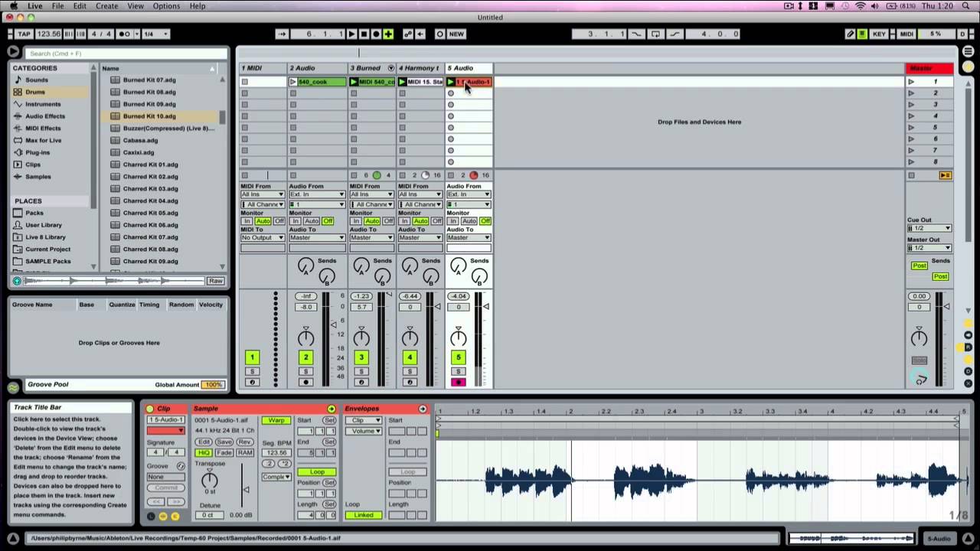Toggle the Warp switch in the Sample box
This screenshot has height=551, width=980.
[276, 420]
